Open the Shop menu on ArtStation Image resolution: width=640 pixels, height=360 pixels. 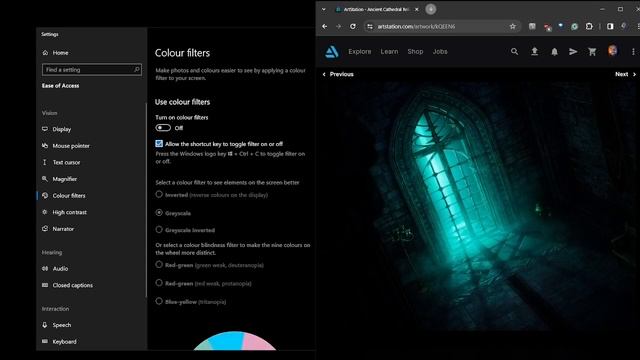click(415, 51)
